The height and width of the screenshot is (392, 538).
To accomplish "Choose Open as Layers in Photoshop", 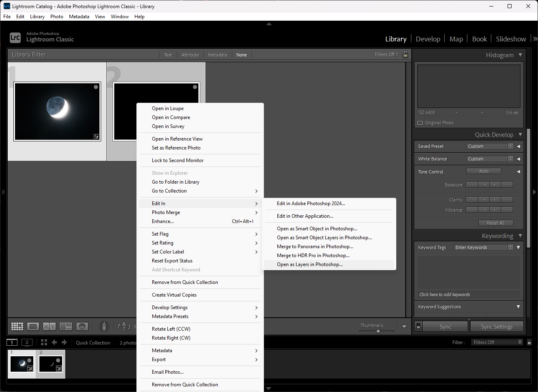I will (329, 264).
